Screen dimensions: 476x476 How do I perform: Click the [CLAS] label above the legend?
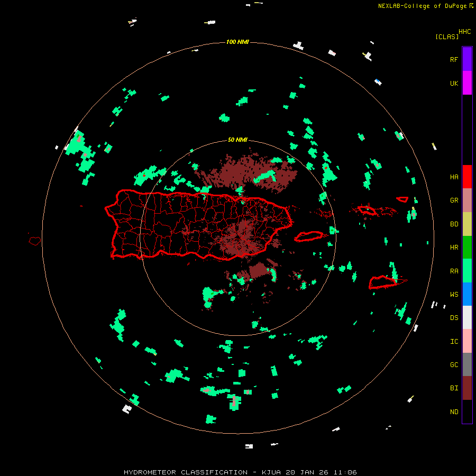coord(447,36)
